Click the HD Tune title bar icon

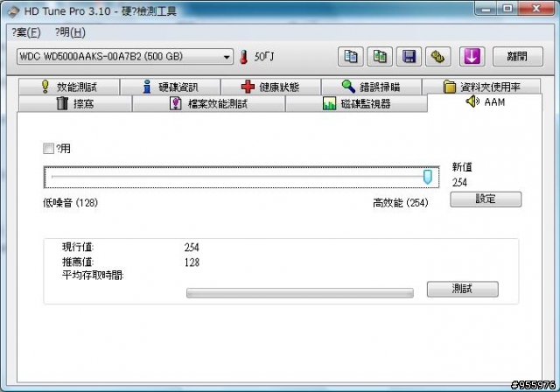[13, 11]
